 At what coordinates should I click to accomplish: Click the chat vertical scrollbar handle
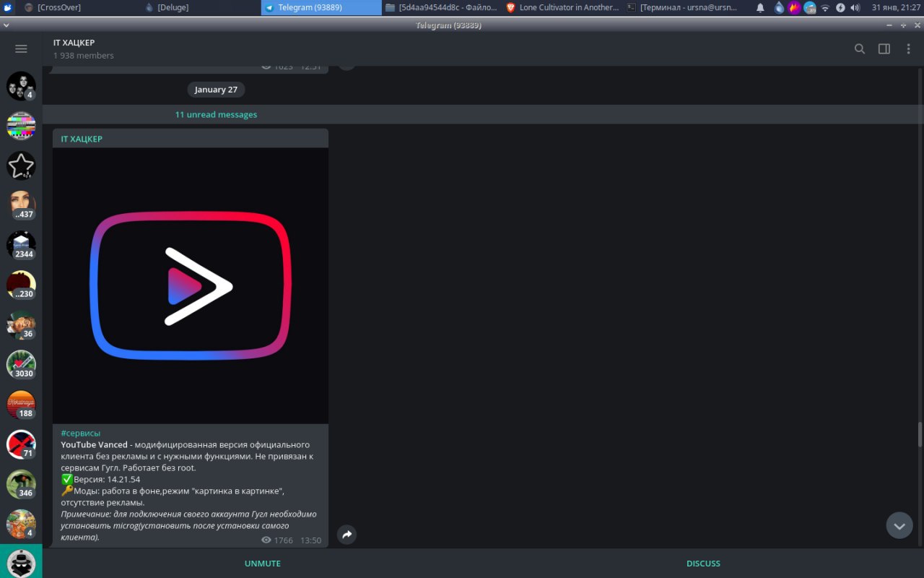pyautogui.click(x=920, y=435)
